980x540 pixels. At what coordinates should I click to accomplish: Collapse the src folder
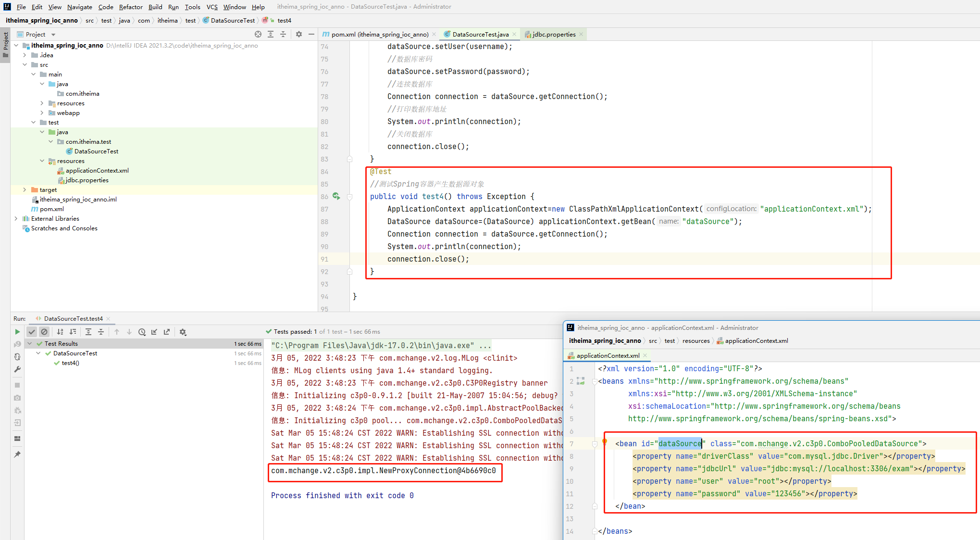point(25,65)
